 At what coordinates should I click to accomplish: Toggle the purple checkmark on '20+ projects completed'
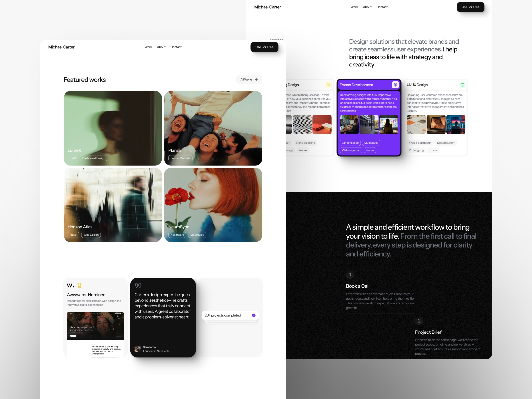(253, 315)
